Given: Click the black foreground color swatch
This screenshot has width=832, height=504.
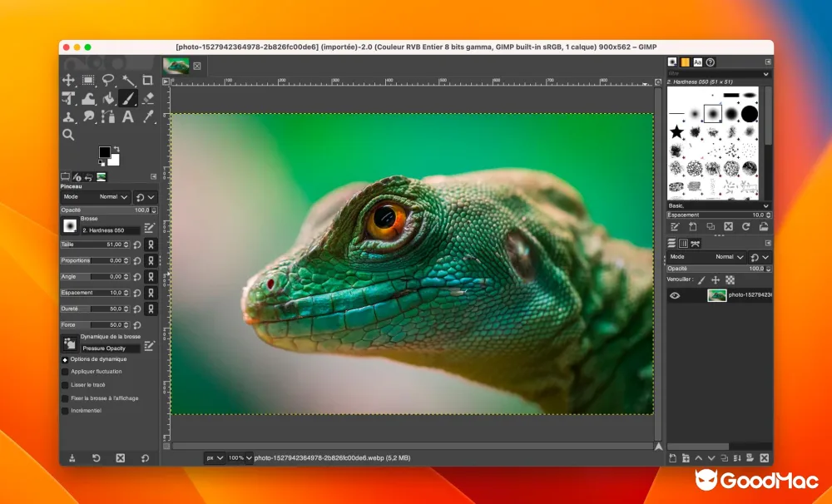Looking at the screenshot, I should 105,152.
